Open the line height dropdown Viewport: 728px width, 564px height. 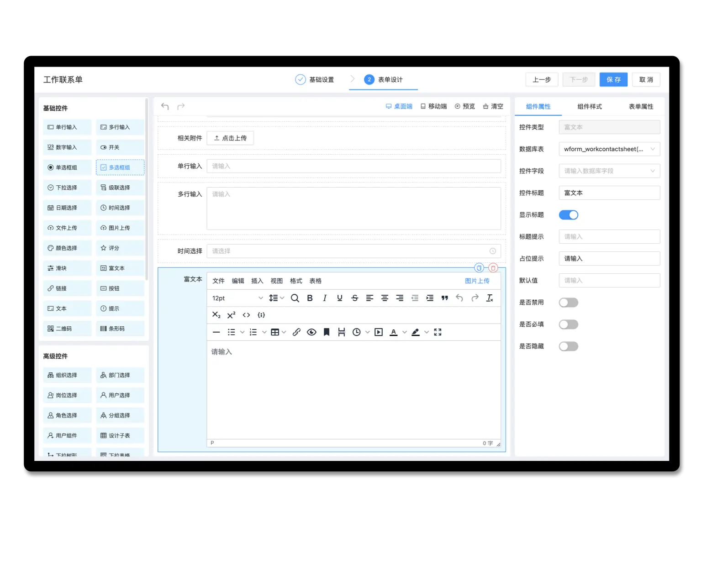[x=276, y=298]
